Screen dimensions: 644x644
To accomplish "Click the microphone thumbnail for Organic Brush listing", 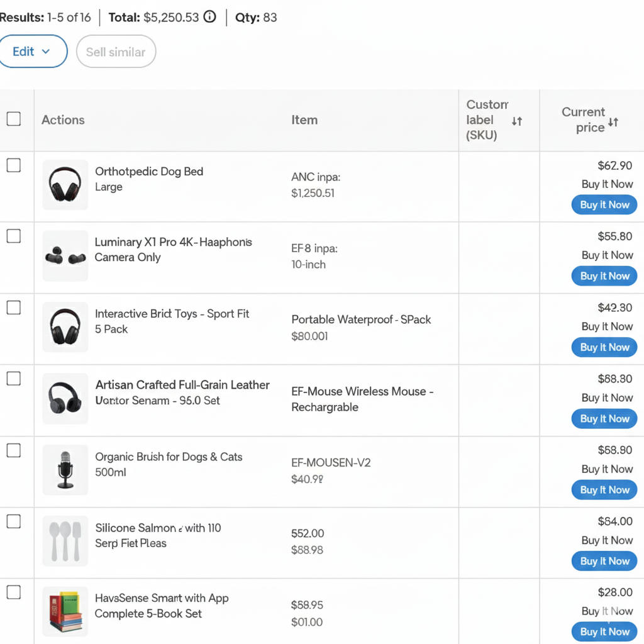I will (x=65, y=470).
